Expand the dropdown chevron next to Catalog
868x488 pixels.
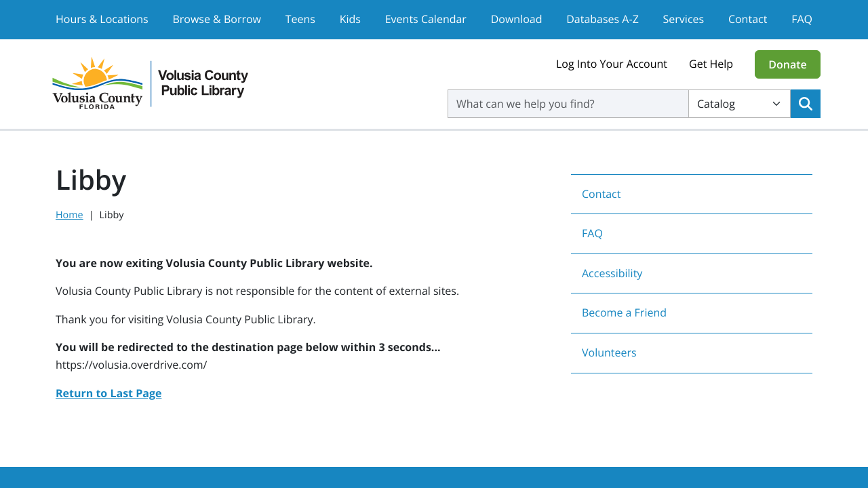776,104
